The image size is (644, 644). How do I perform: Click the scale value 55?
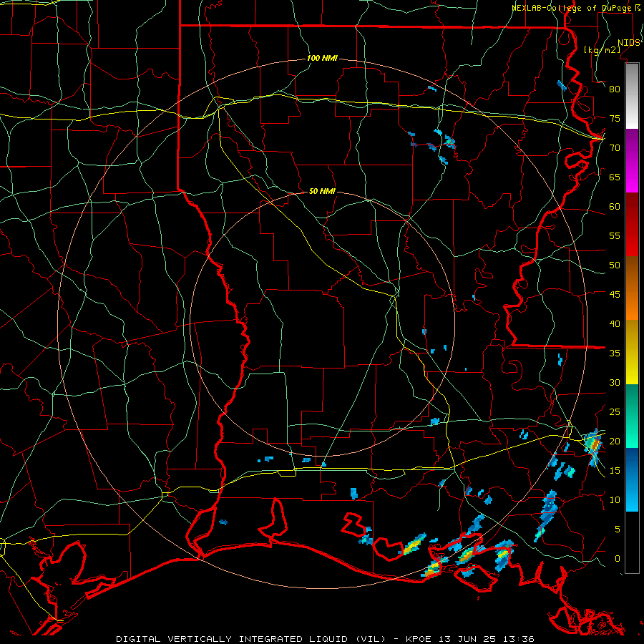click(x=615, y=235)
